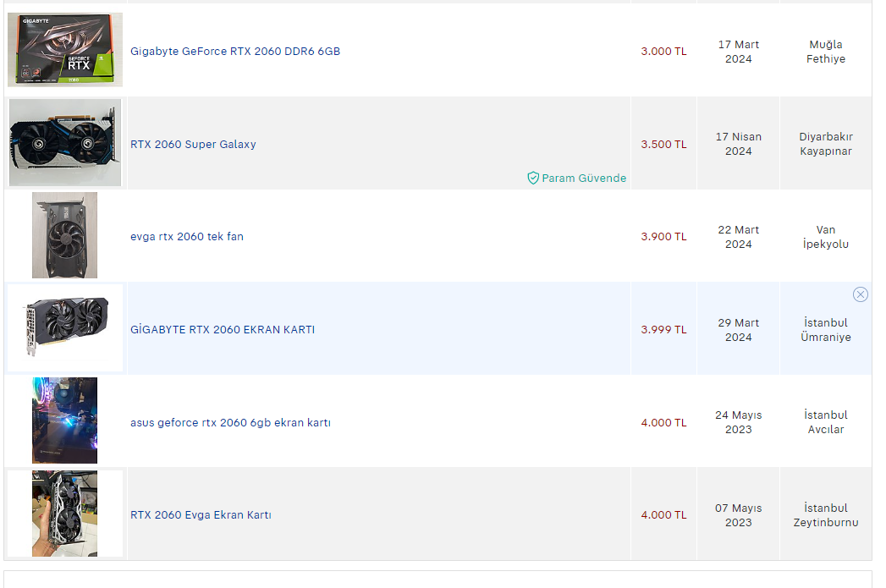This screenshot has height=588, width=886.
Task: Click the İstanbul Zeytinburnu location cell
Action: pyautogui.click(x=825, y=515)
